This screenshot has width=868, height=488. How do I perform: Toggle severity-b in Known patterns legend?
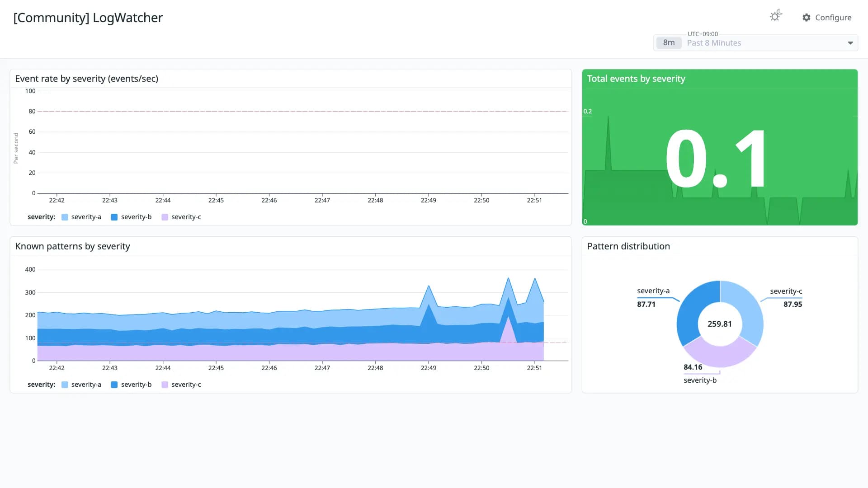coord(131,385)
